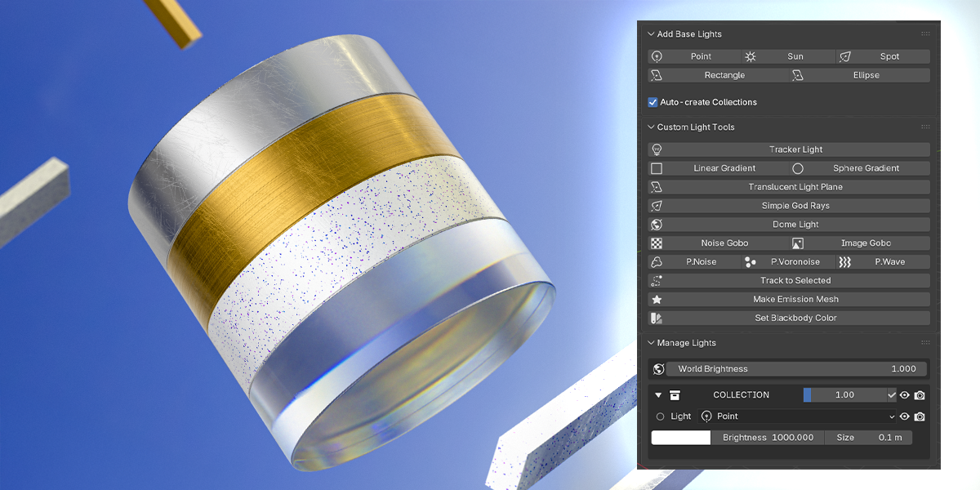This screenshot has width=980, height=490.
Task: Add the P.Noise procedural texture
Action: coord(695,262)
